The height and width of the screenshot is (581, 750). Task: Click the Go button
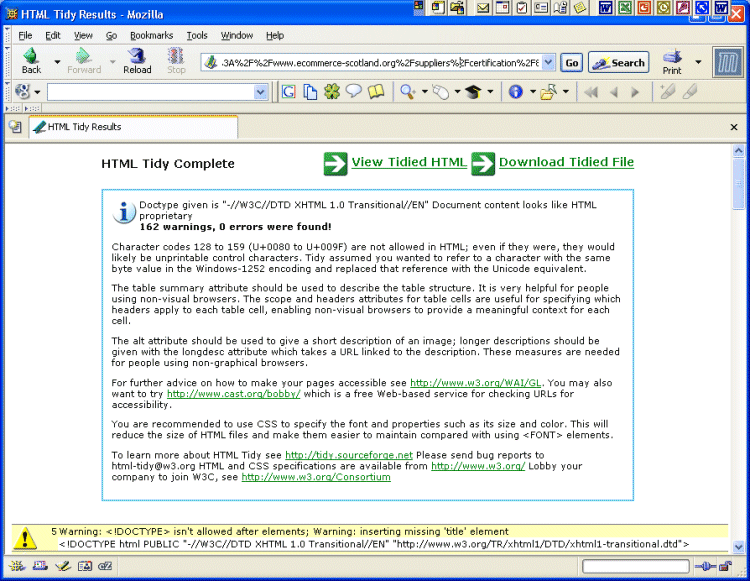(572, 63)
